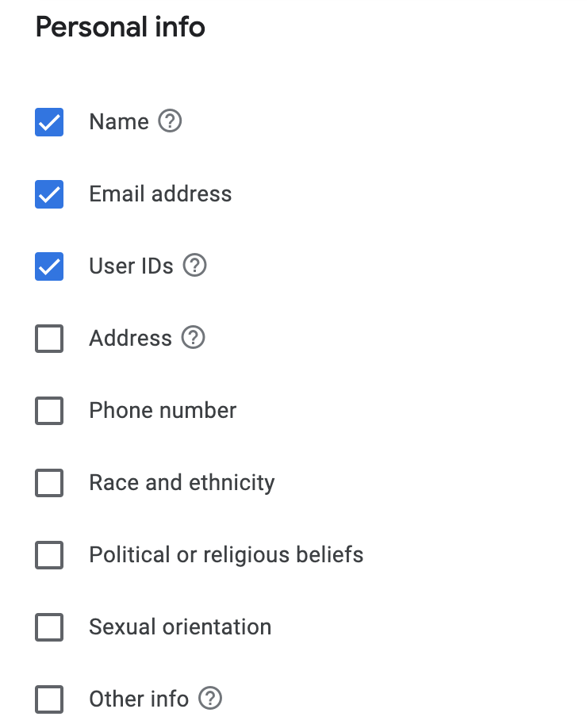Open the question mark icon beside Other info

(x=210, y=699)
